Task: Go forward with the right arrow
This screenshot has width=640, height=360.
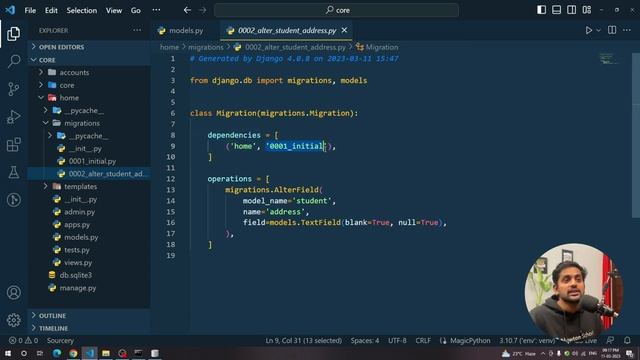Action: [x=202, y=10]
